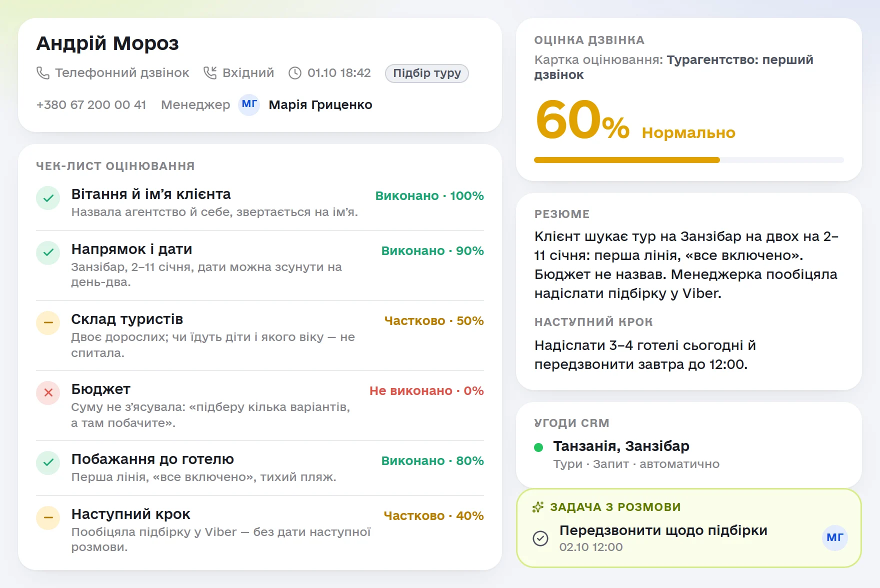
Task: Click the yellow minus icon for Наступний крок checklist item
Action: (x=48, y=517)
